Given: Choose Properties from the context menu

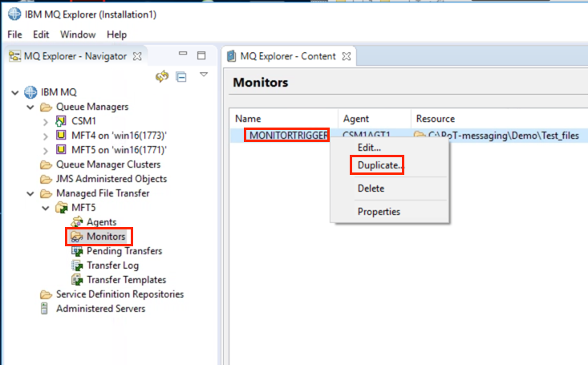Looking at the screenshot, I should (379, 212).
